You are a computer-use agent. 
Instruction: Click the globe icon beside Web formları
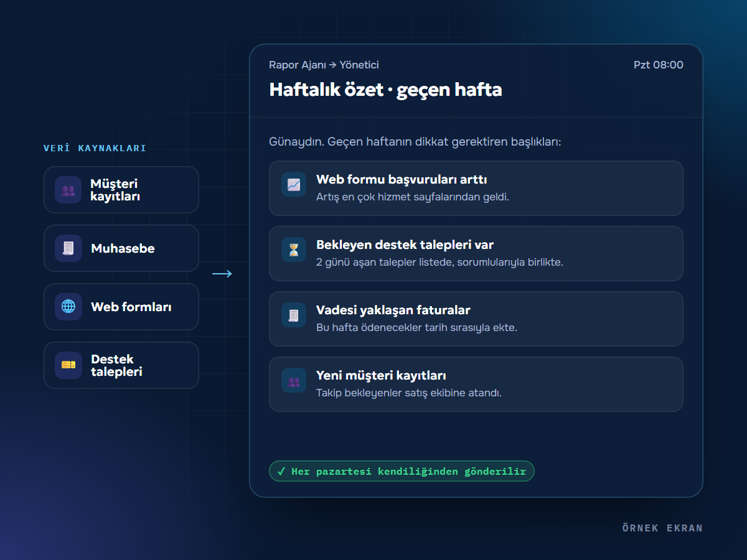point(68,307)
